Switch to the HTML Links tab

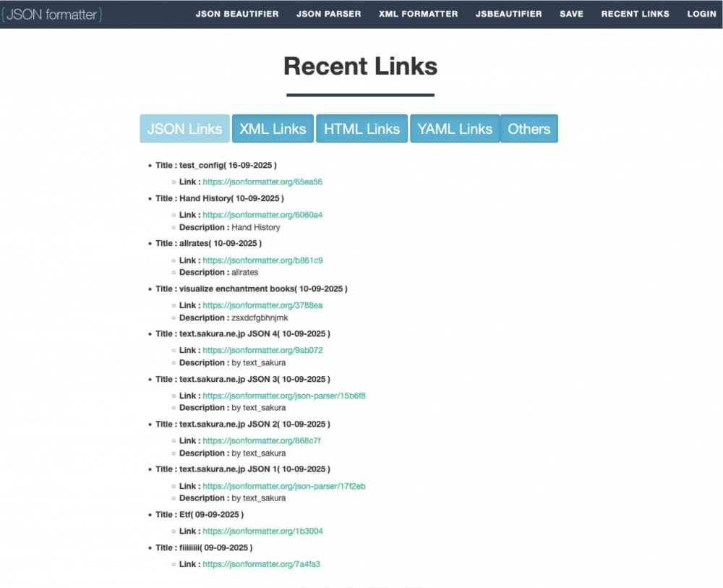click(x=361, y=129)
